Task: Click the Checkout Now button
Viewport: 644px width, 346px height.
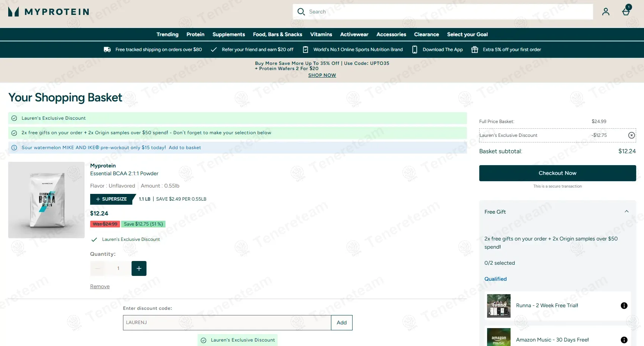Action: pyautogui.click(x=558, y=173)
